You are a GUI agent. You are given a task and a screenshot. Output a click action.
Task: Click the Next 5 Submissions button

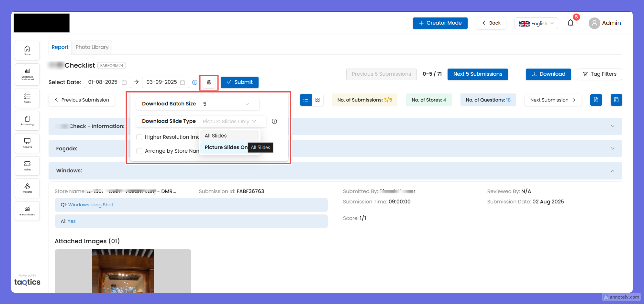coord(478,74)
